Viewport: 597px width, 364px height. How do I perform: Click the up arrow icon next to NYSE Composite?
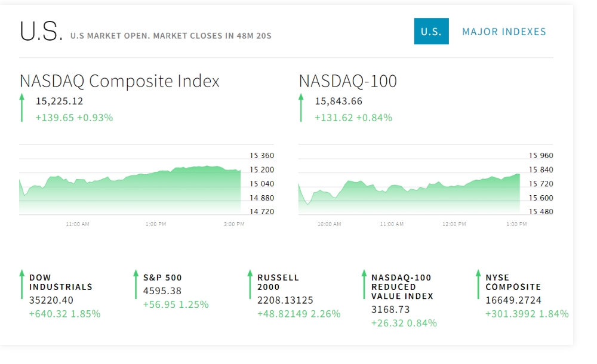pyautogui.click(x=478, y=284)
